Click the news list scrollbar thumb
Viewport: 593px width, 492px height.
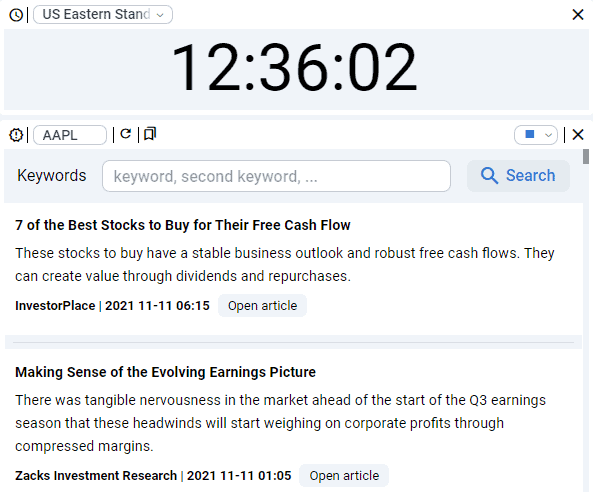[586, 157]
